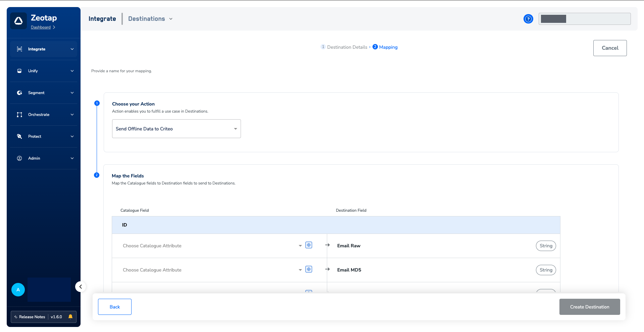Click the Back button
Image resolution: width=644 pixels, height=332 pixels.
(x=115, y=307)
